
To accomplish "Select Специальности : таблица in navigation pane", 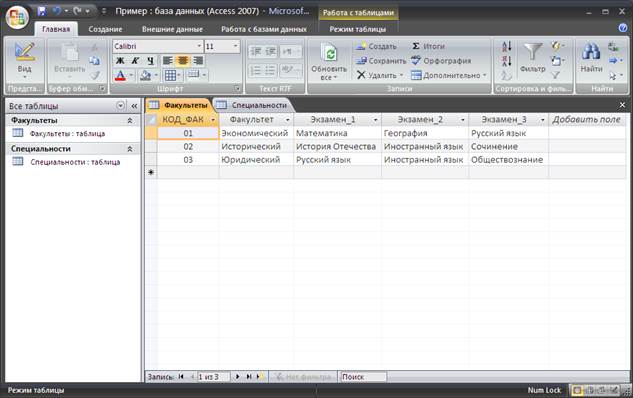I will pyautogui.click(x=75, y=162).
